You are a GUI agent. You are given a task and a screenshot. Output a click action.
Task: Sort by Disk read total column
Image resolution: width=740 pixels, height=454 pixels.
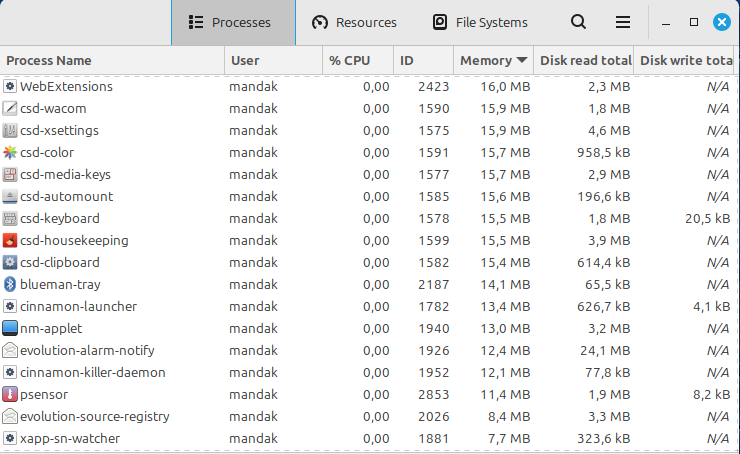583,60
